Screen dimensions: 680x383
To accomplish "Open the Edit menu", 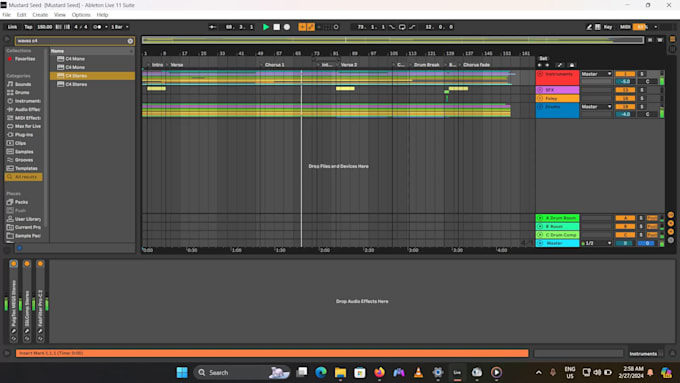I will pyautogui.click(x=21, y=15).
